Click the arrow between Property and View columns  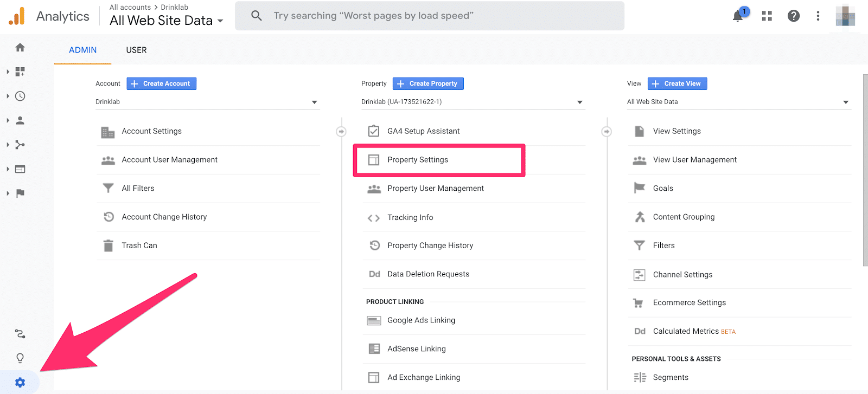[607, 132]
